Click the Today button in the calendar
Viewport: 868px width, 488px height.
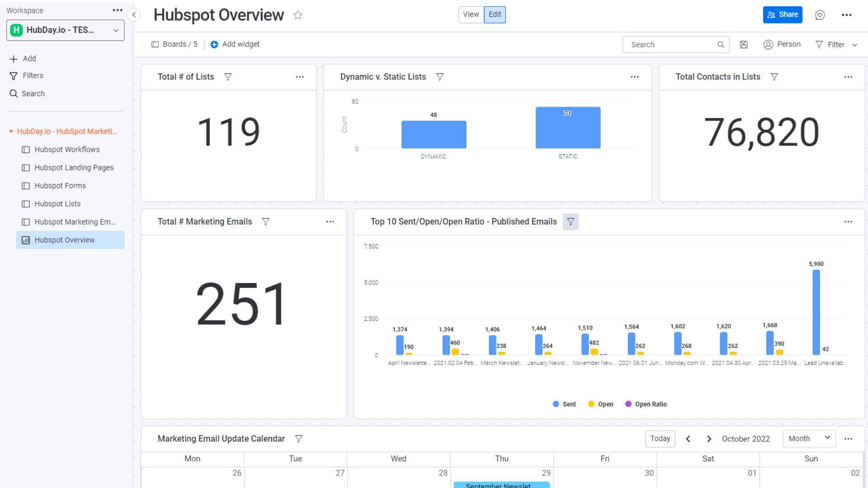(x=660, y=439)
